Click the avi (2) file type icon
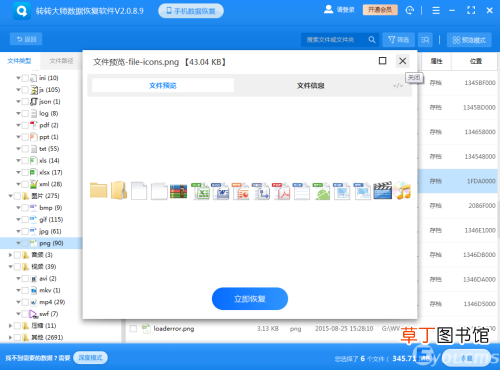The height and width of the screenshot is (370, 500). pos(34,279)
